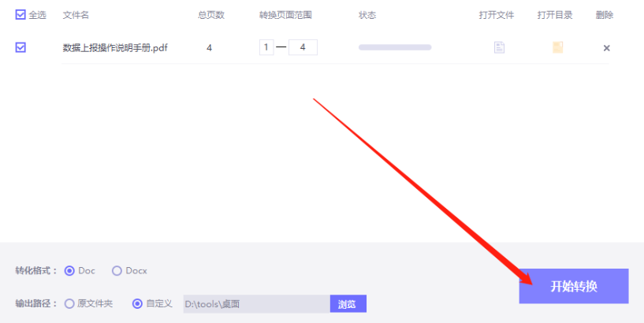Click the 打开目录 column header
Viewport: 644px width, 323px height.
pos(555,15)
